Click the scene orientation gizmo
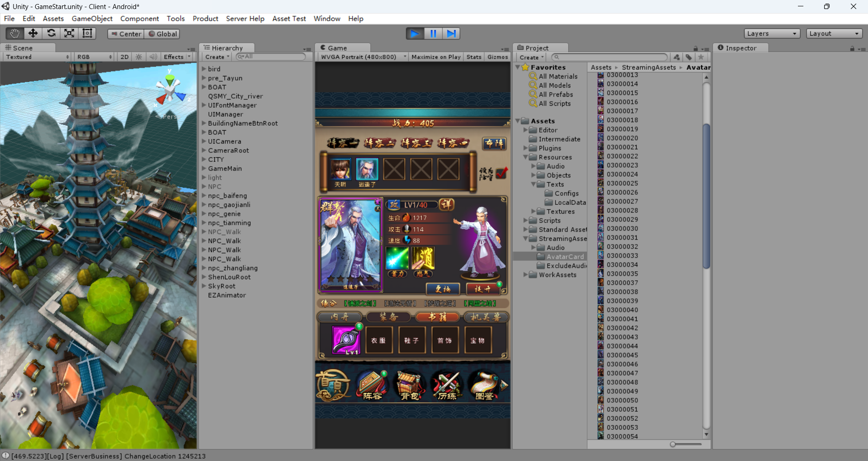Viewport: 868px width, 461px height. coord(170,92)
